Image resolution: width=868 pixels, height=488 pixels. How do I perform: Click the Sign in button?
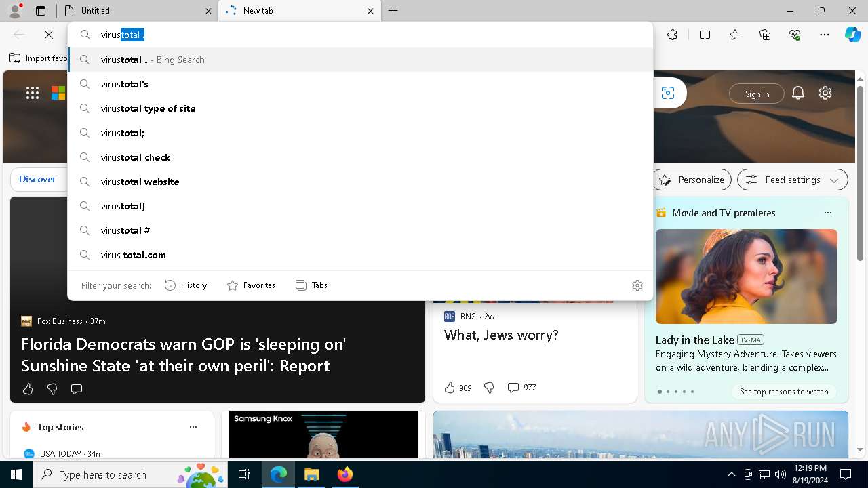(x=757, y=94)
